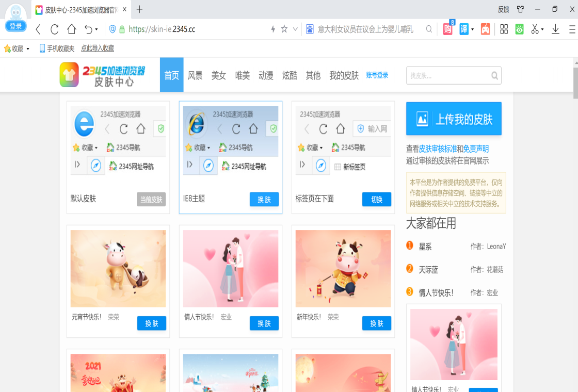Apply 换肤 for 情人节快乐 skin by 宏业
Viewport: 578px width, 392px height.
click(x=264, y=323)
